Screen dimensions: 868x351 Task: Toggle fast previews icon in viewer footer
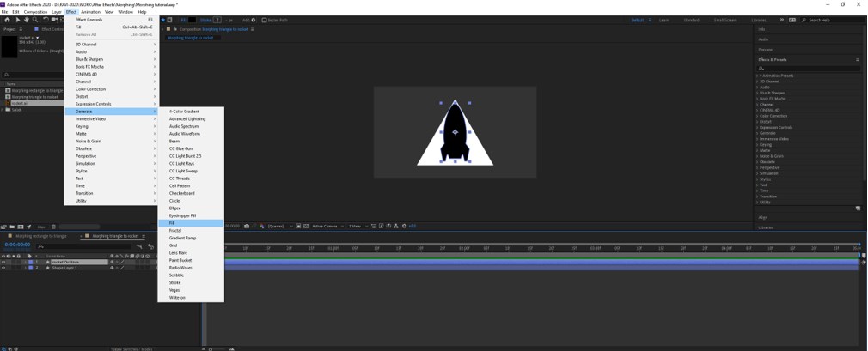click(382, 226)
